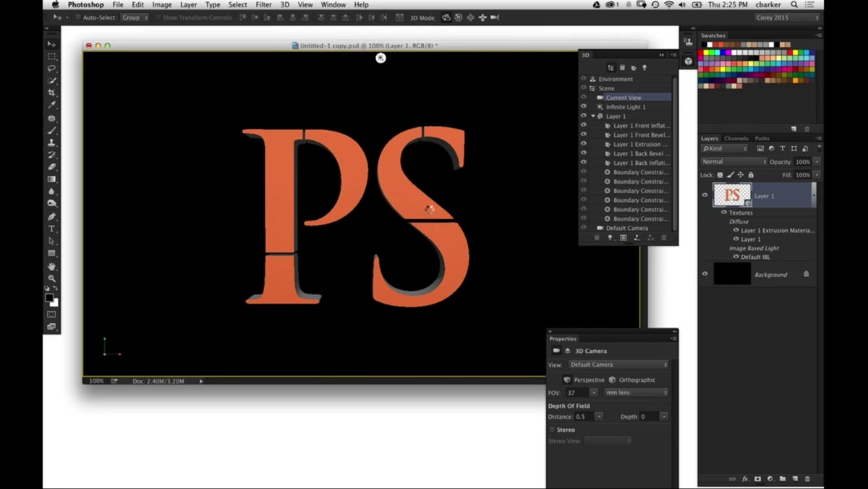Enable the Auto-Select checkbox

pyautogui.click(x=78, y=17)
